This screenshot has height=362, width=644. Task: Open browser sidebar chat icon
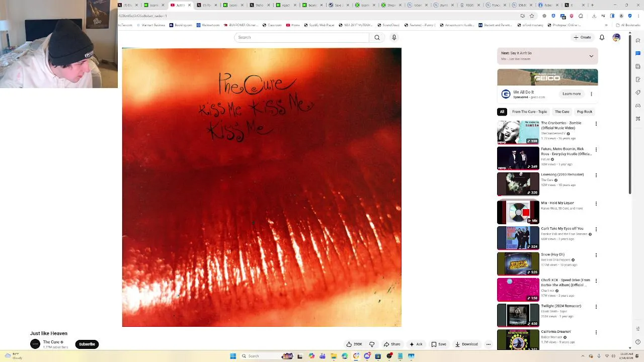tap(638, 53)
